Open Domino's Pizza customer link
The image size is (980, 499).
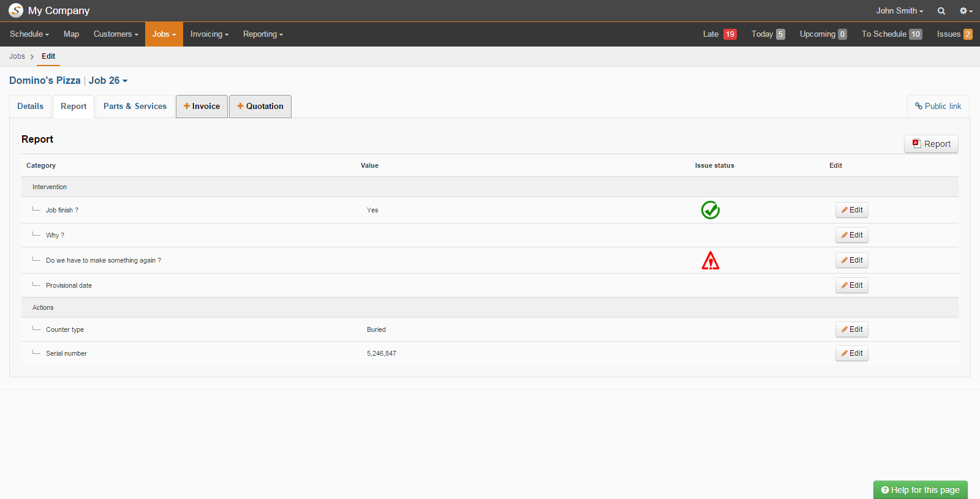pyautogui.click(x=45, y=81)
